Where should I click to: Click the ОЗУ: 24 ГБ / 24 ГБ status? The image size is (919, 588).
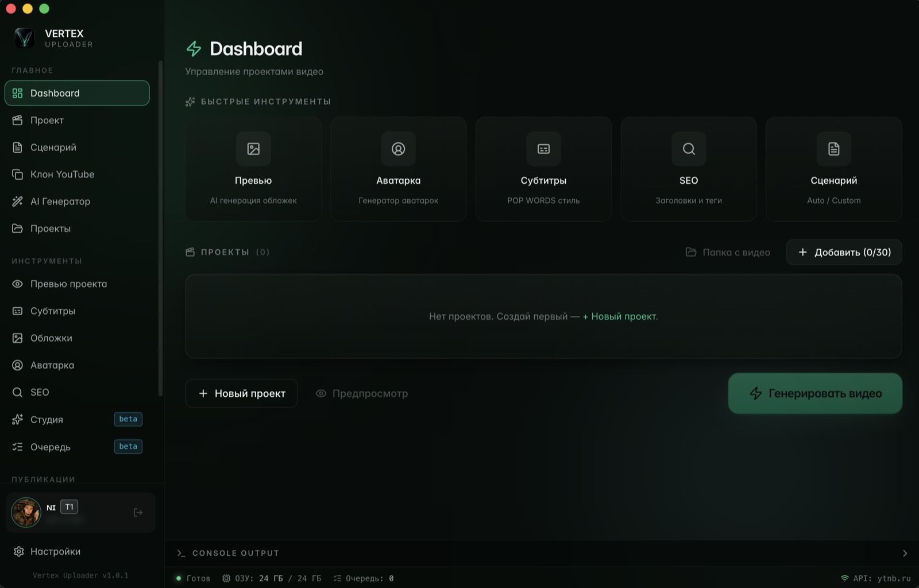pyautogui.click(x=272, y=578)
